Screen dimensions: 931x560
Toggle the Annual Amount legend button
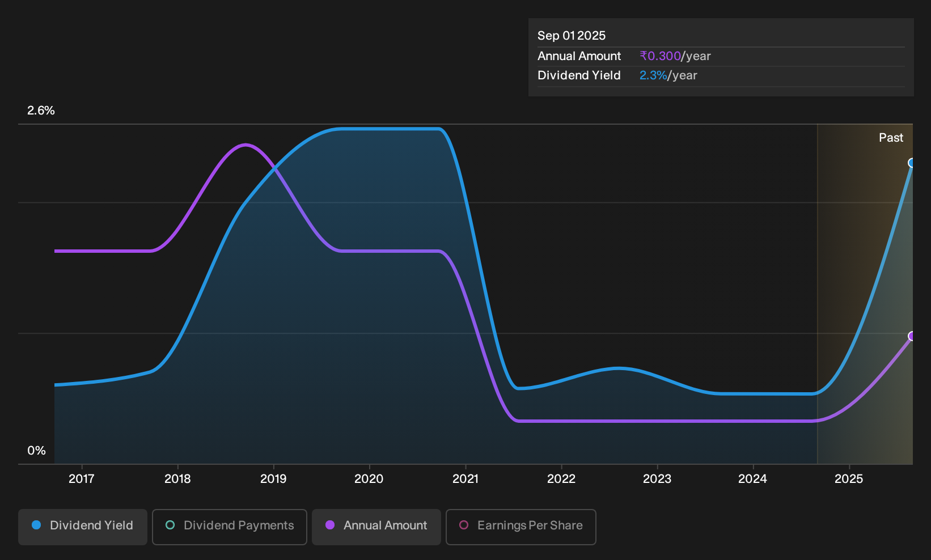[x=376, y=527]
